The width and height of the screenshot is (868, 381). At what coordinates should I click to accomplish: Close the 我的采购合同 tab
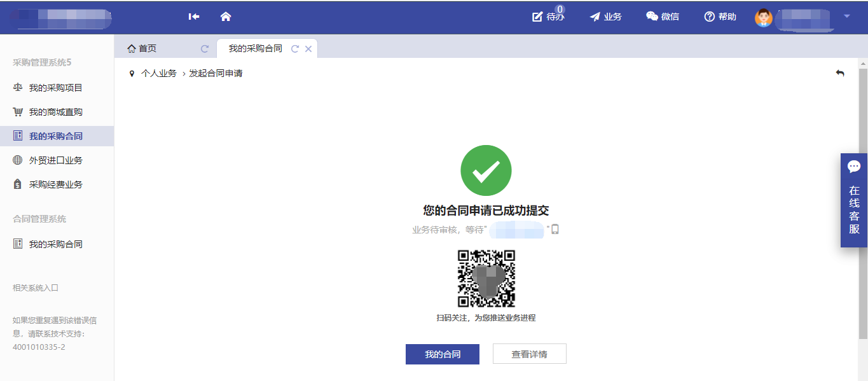click(x=308, y=49)
